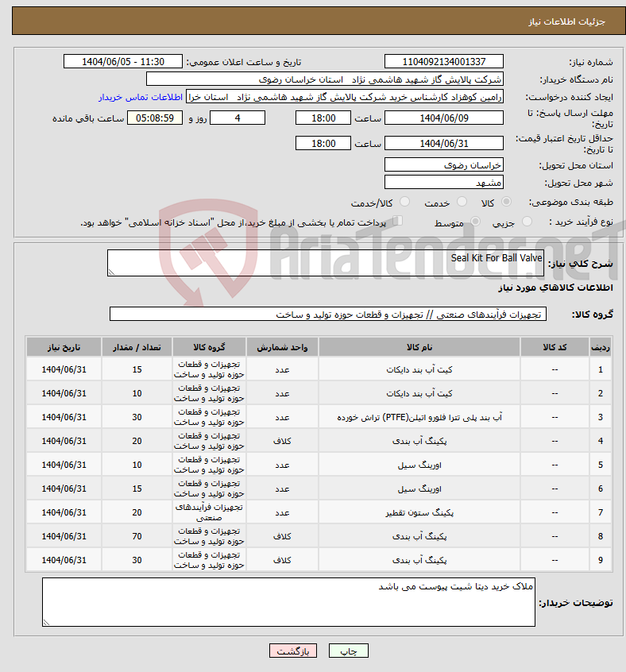Image resolution: width=626 pixels, height=672 pixels.
Task: Click the تاریخ نیاز column header
Action: 64,347
